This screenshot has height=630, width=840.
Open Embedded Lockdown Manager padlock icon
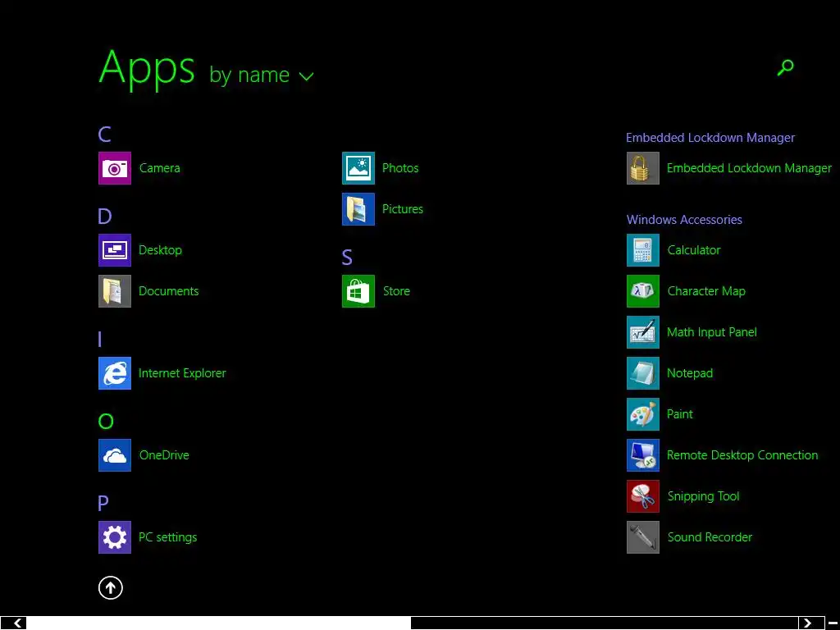643,168
